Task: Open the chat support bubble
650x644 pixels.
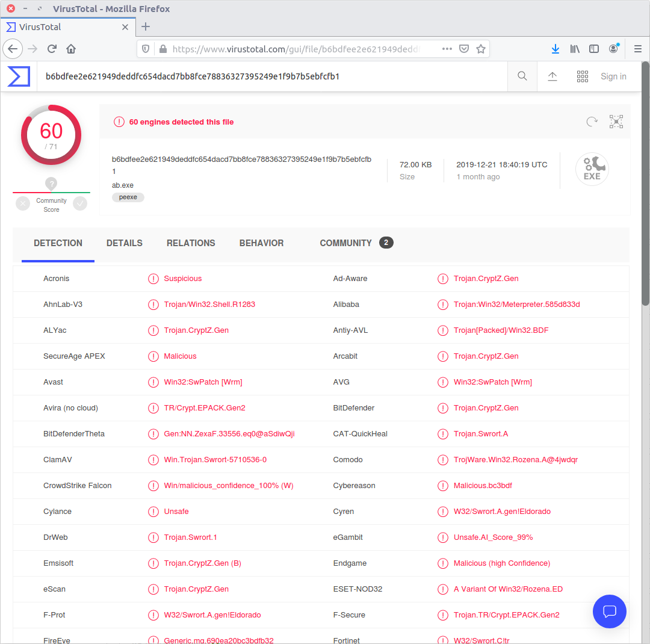Action: (609, 611)
